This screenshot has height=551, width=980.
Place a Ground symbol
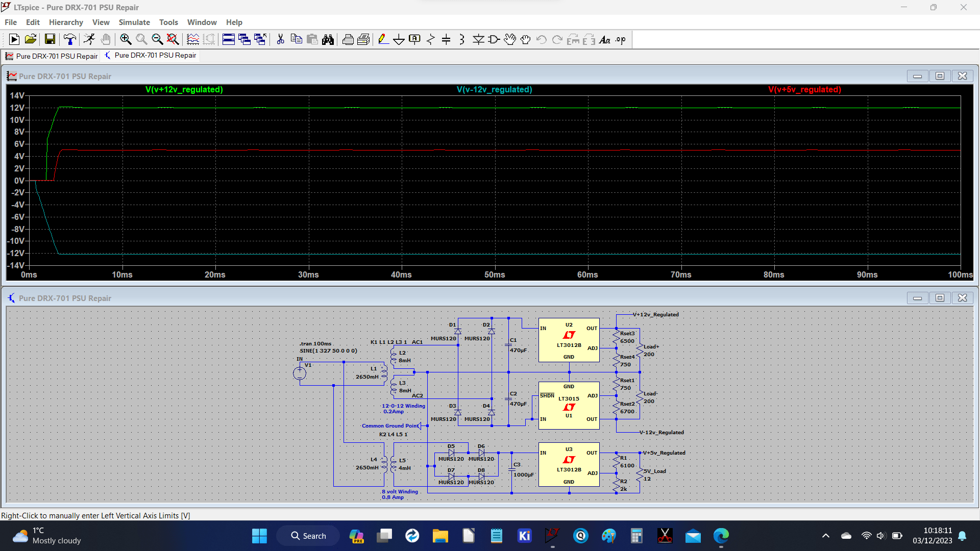click(x=399, y=39)
